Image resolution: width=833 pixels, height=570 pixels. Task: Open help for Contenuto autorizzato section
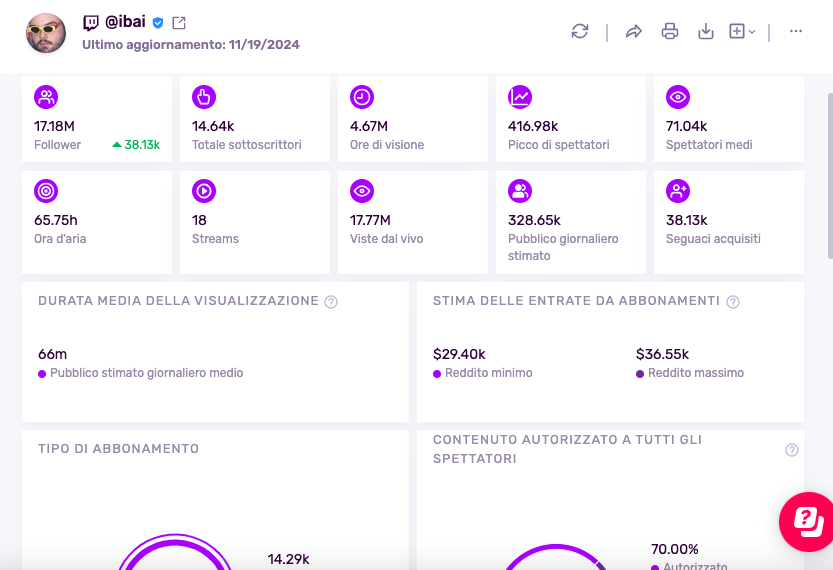pos(792,450)
